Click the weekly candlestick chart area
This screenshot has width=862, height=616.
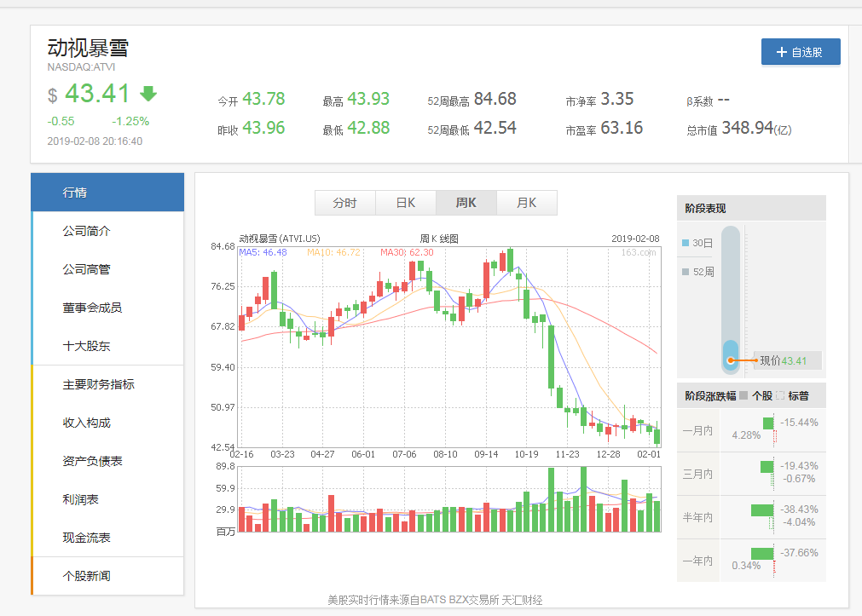coord(449,348)
